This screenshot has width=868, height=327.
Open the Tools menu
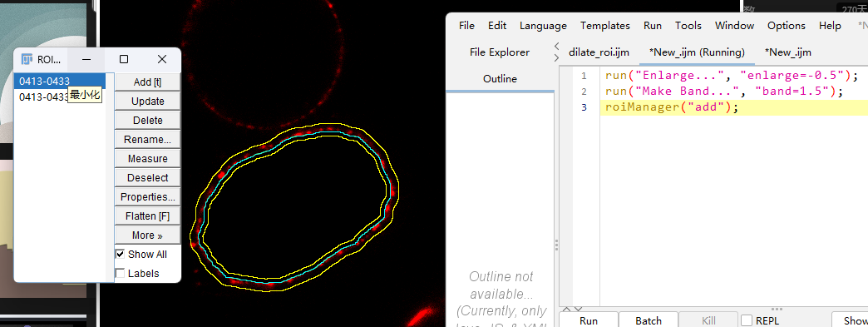click(x=688, y=26)
